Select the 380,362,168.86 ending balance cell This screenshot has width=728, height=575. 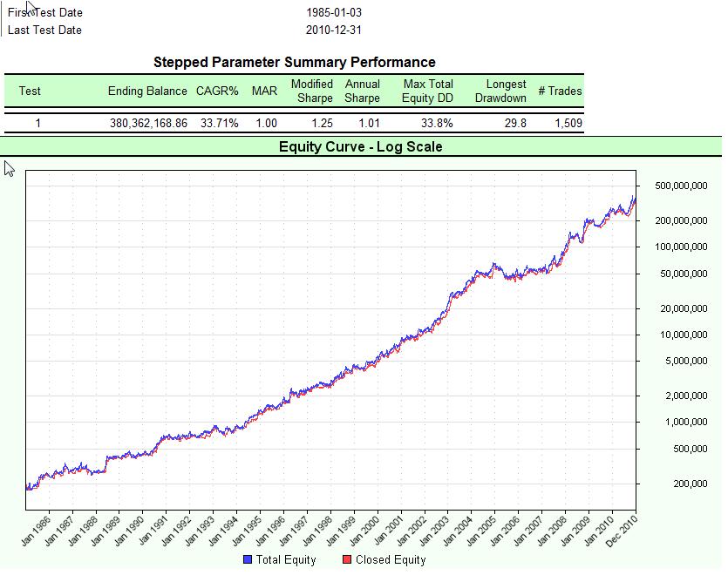click(148, 124)
